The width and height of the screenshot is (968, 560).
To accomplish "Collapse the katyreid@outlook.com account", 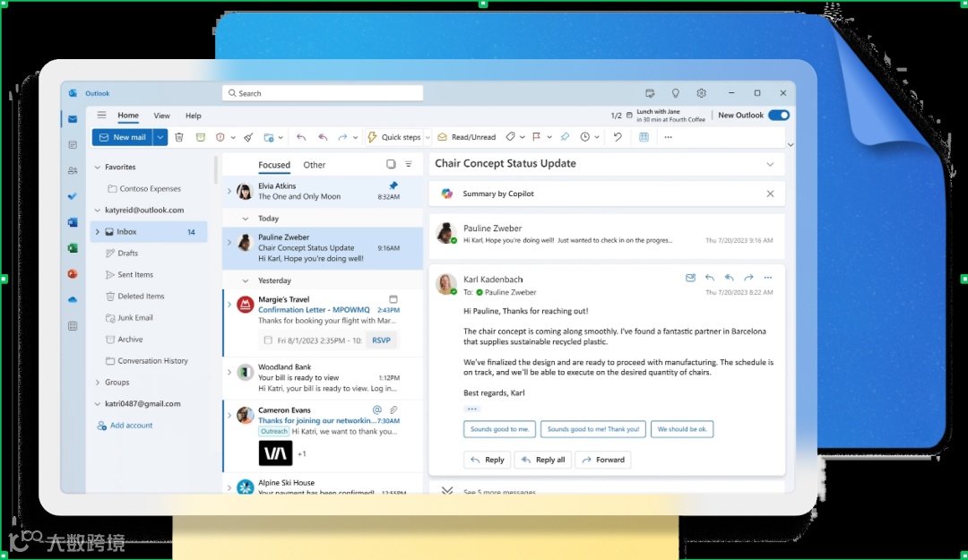I will tap(98, 211).
